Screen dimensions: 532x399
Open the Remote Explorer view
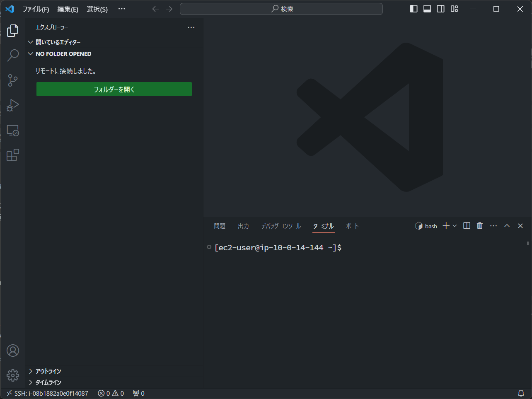[13, 131]
